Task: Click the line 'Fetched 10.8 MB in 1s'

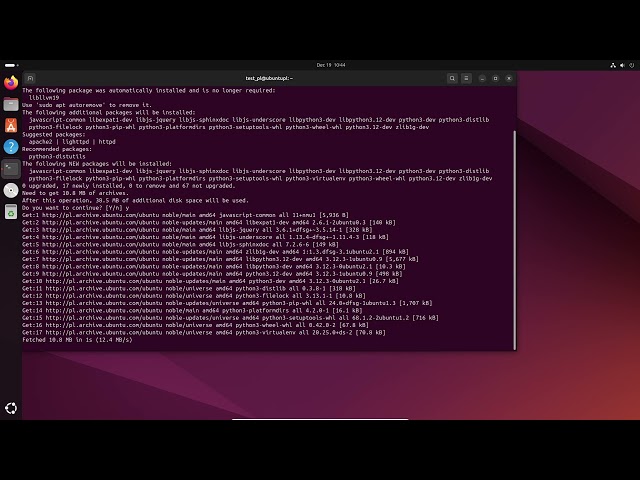Action: [x=77, y=340]
